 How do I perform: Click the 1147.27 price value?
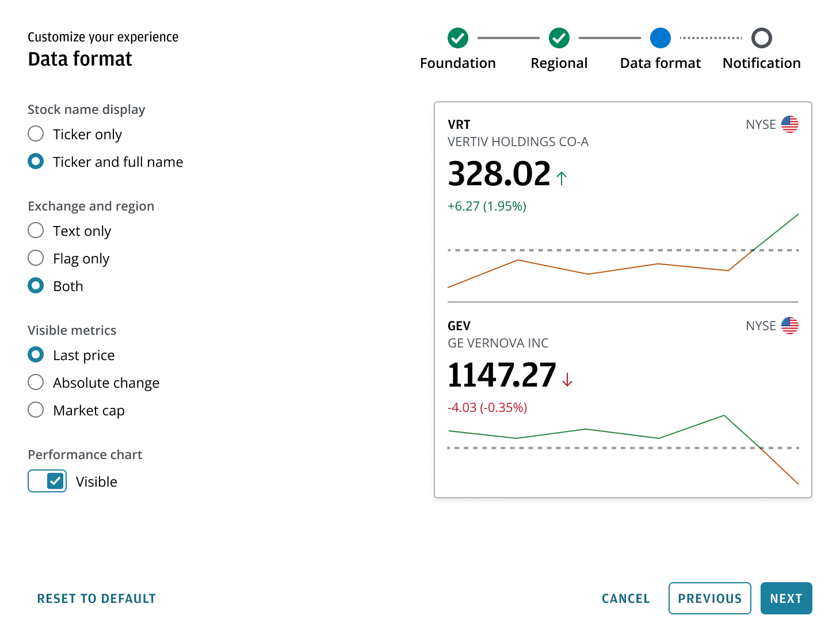pyautogui.click(x=502, y=375)
